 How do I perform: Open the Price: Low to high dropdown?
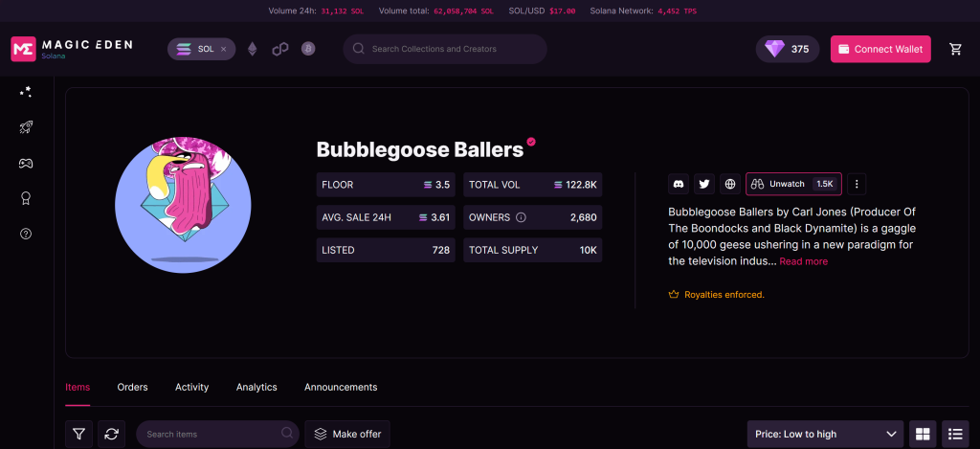[x=826, y=434]
